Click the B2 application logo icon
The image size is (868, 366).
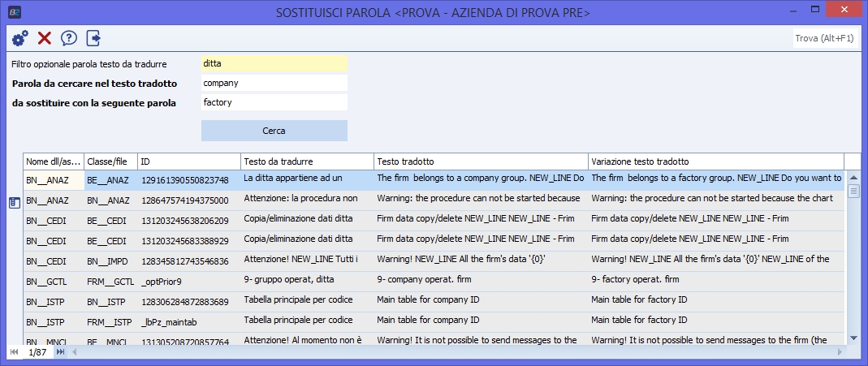(x=13, y=11)
